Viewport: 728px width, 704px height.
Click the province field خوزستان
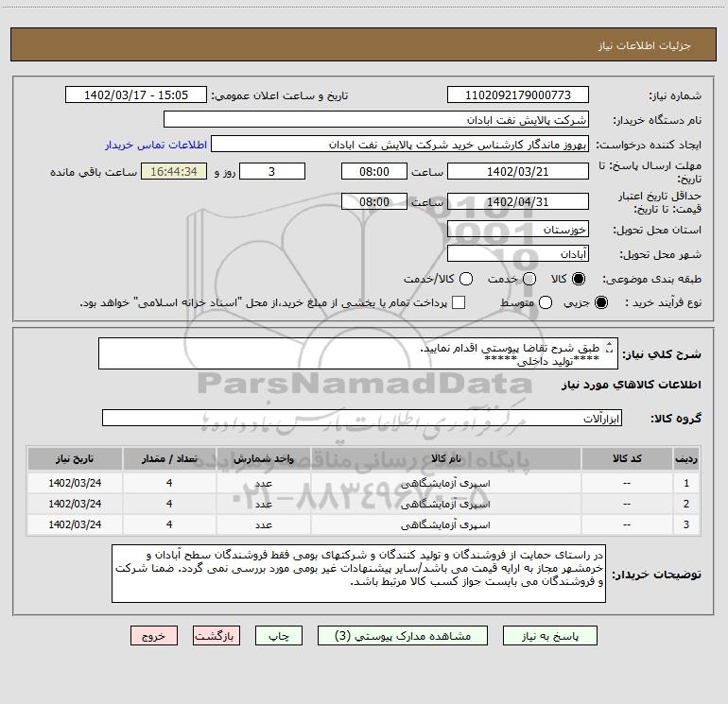pyautogui.click(x=518, y=230)
